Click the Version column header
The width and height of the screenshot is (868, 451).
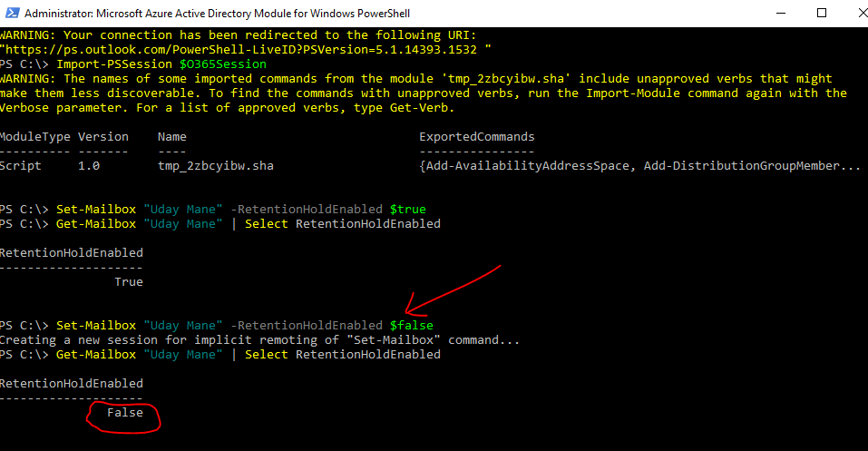click(x=102, y=137)
